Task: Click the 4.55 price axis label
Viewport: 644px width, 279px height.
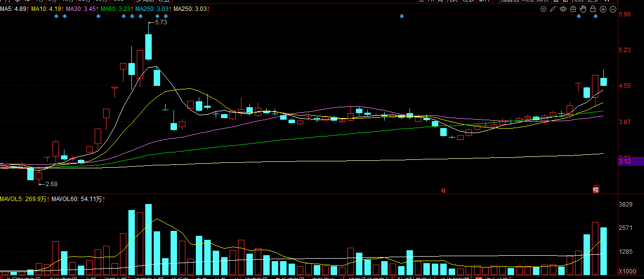Action: (x=624, y=86)
